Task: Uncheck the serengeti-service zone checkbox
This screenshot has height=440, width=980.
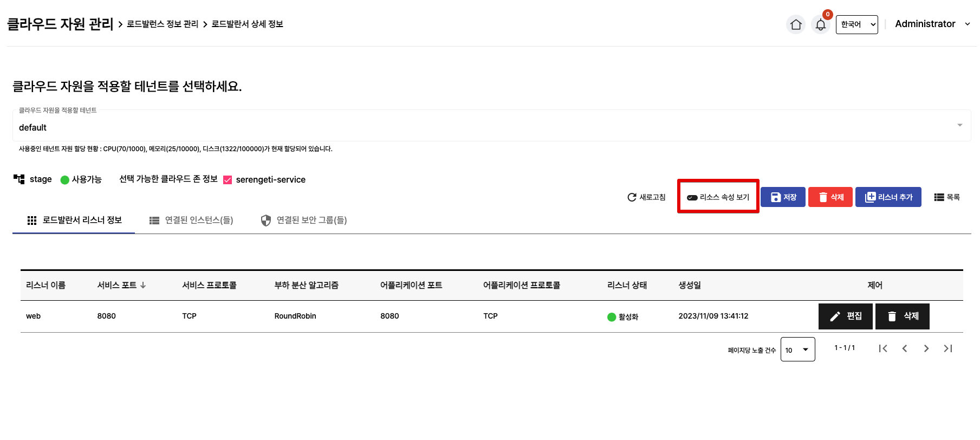Action: tap(228, 180)
